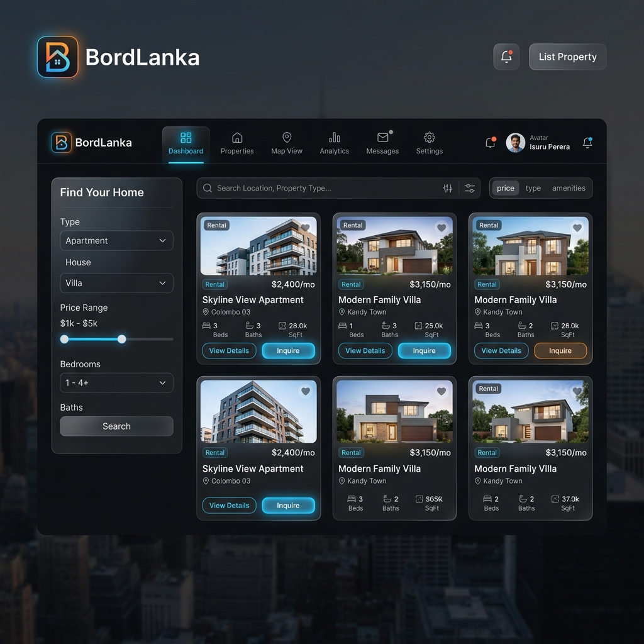This screenshot has width=644, height=644.
Task: Click the cyan Rental tag on the 37.0k SqFt villa card
Action: (x=487, y=453)
